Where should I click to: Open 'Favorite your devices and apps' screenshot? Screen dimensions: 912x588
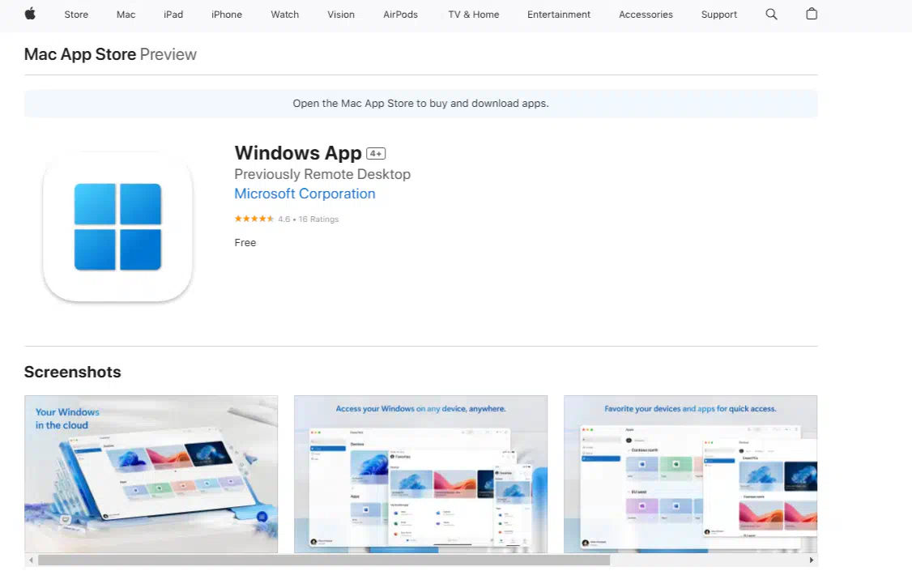click(x=690, y=474)
